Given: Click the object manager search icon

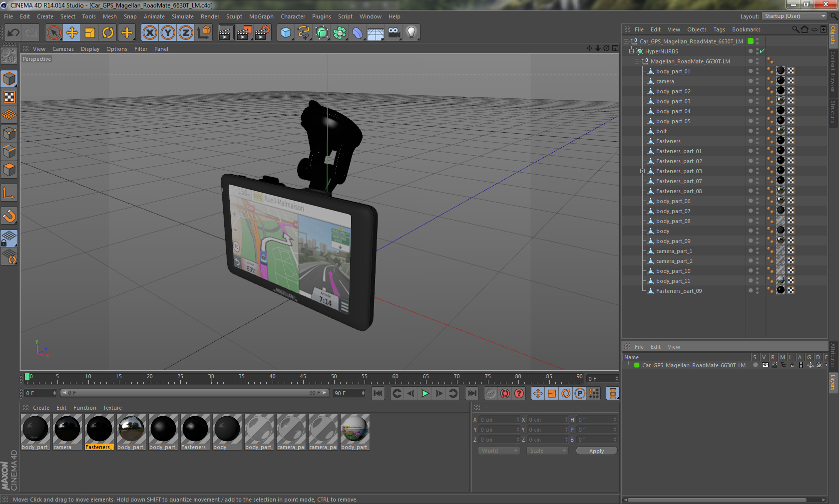Looking at the screenshot, I should [x=795, y=29].
